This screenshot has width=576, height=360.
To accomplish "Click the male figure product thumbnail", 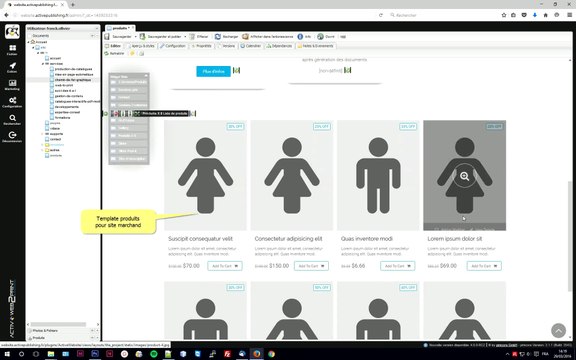I will pyautogui.click(x=378, y=175).
